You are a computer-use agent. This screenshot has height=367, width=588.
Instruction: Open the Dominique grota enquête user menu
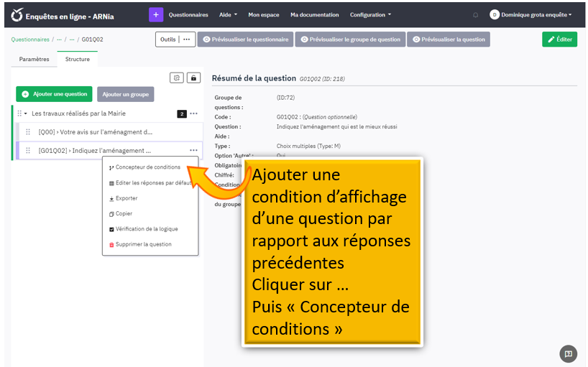click(x=531, y=15)
